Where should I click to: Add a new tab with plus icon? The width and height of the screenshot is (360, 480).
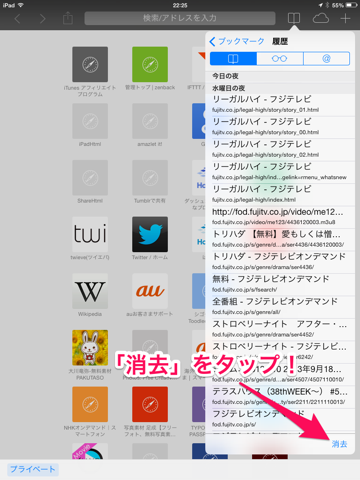(345, 18)
